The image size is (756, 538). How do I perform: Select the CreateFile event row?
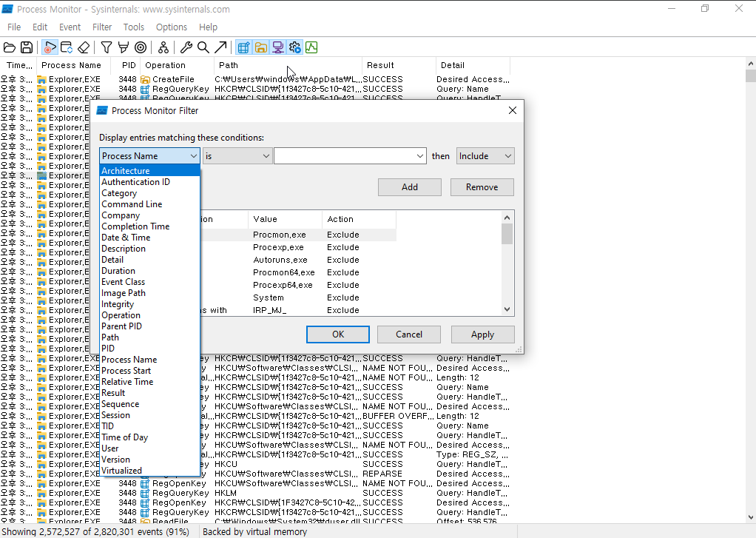click(x=255, y=79)
